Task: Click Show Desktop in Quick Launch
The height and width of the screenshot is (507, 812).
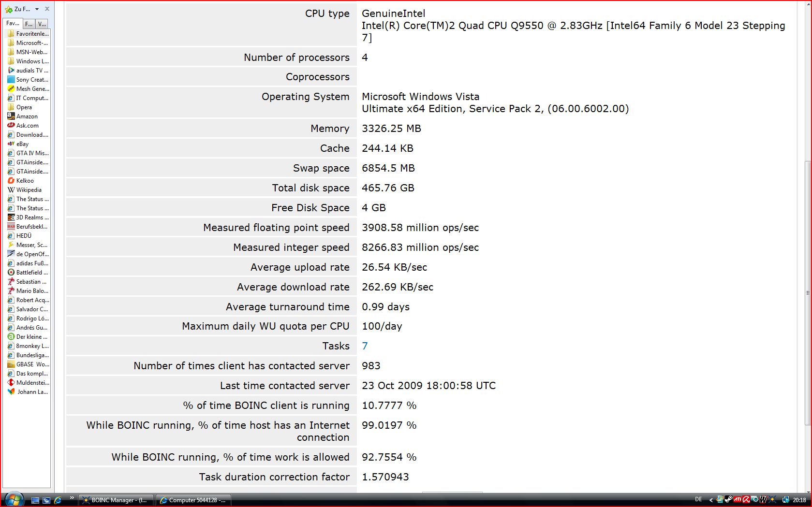Action: (35, 500)
